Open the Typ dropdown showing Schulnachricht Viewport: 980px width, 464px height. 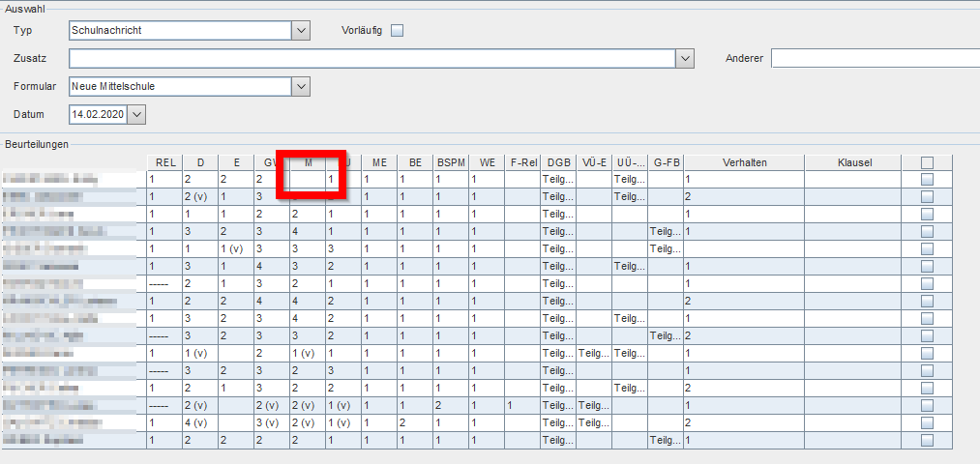[x=301, y=30]
